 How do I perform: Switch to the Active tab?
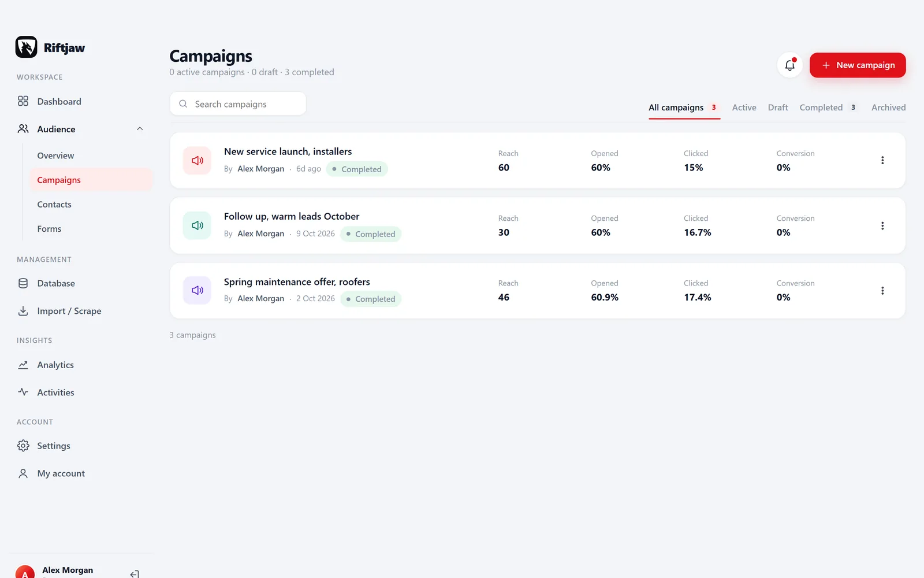[744, 108]
